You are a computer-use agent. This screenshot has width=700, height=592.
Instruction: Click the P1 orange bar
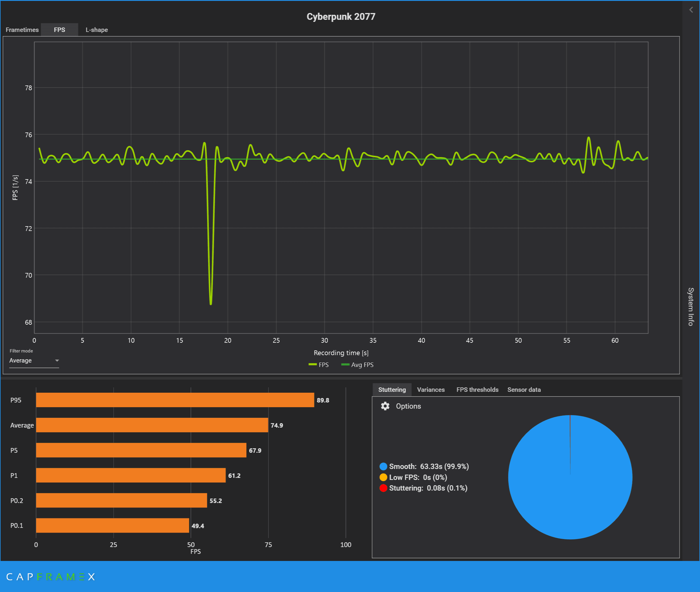130,475
